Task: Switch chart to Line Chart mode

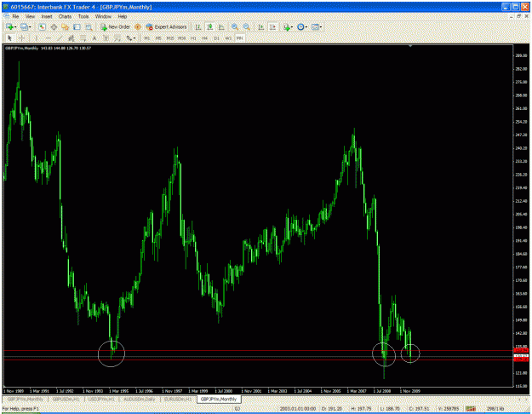Action: tap(221, 26)
